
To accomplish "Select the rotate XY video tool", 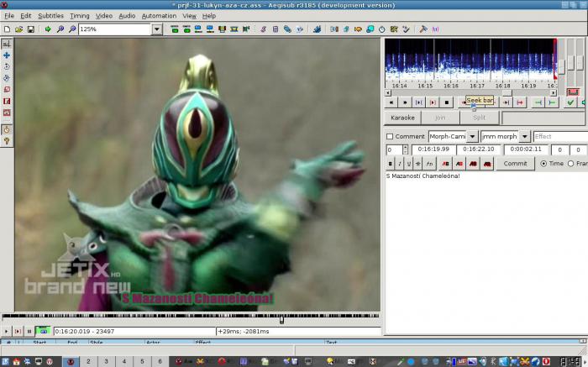I will 7,78.
